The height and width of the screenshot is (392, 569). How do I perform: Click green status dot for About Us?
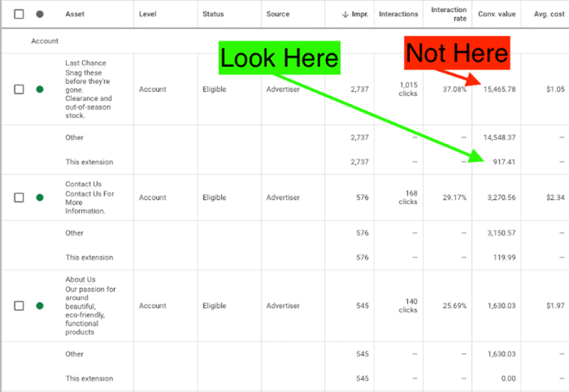pyautogui.click(x=40, y=306)
